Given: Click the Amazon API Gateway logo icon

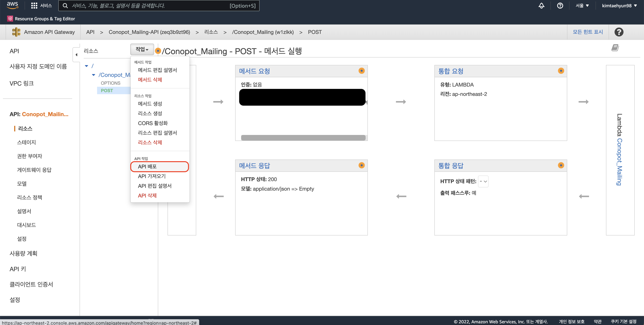Looking at the screenshot, I should click(x=17, y=32).
